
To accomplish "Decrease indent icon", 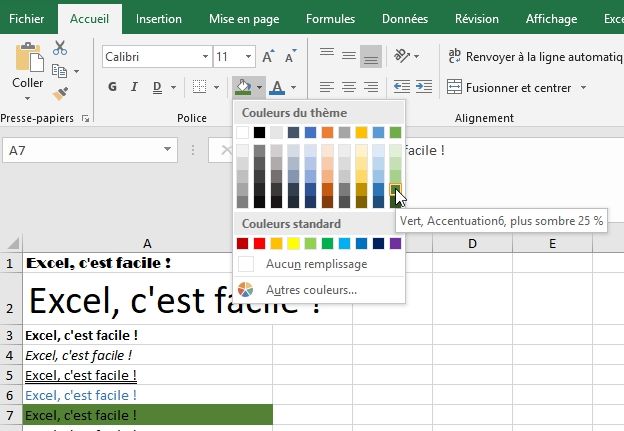I will [402, 87].
